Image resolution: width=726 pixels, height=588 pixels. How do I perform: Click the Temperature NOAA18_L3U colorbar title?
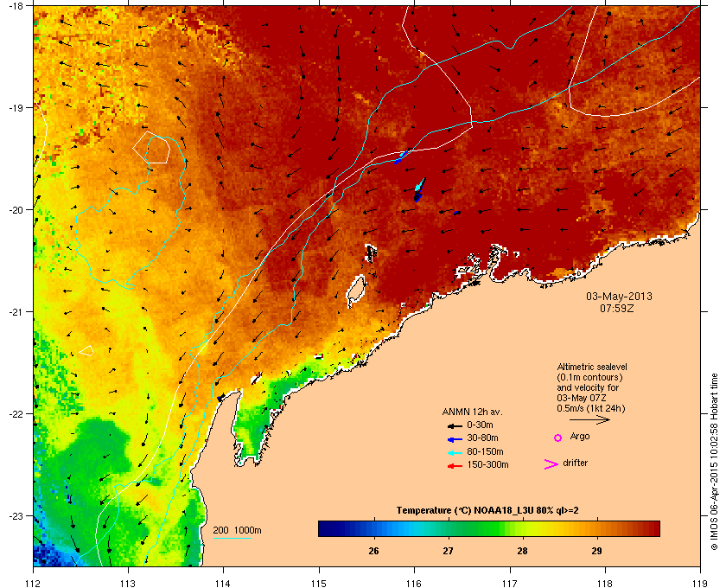coord(487,511)
